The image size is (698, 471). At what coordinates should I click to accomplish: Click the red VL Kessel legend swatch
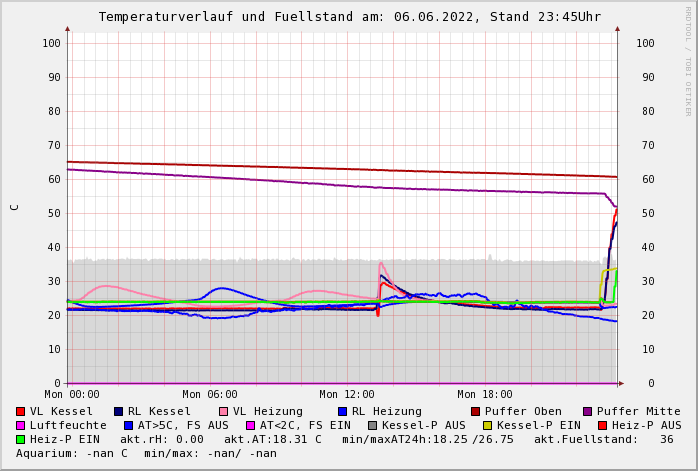click(20, 411)
